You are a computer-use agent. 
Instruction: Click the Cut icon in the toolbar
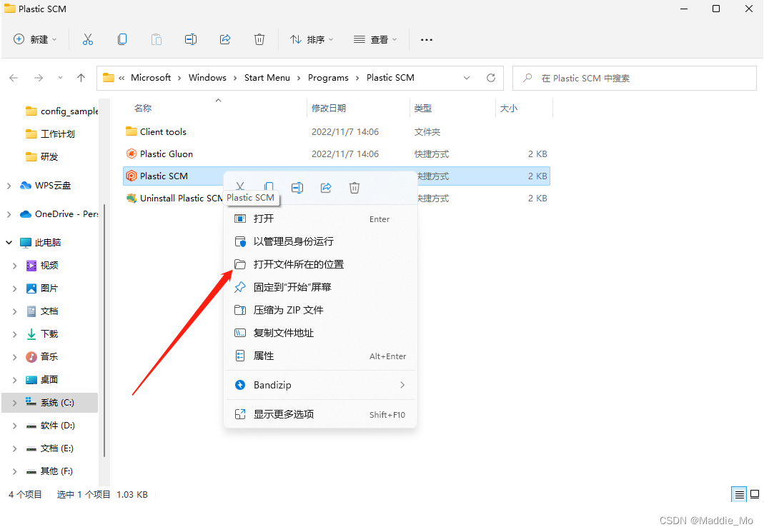tap(88, 39)
